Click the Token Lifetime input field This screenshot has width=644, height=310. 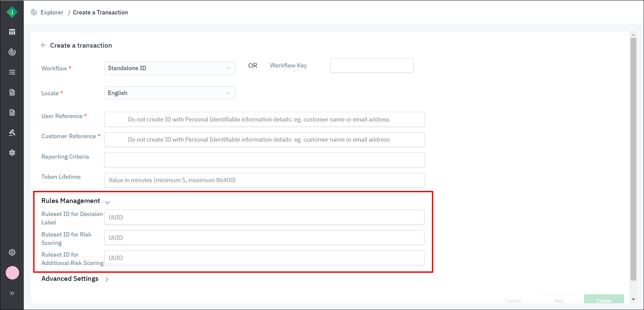point(264,180)
